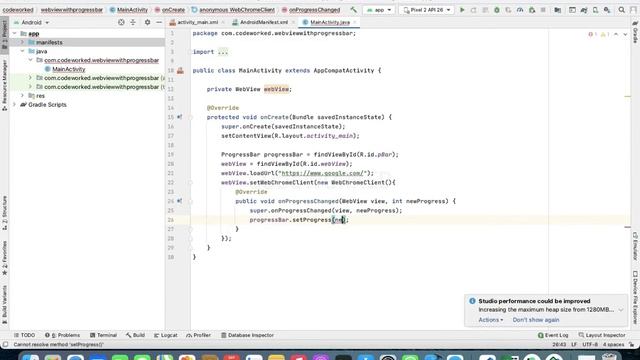Click tool window quick access icon in status bar
The image size is (640, 360).
pyautogui.click(x=5, y=345)
